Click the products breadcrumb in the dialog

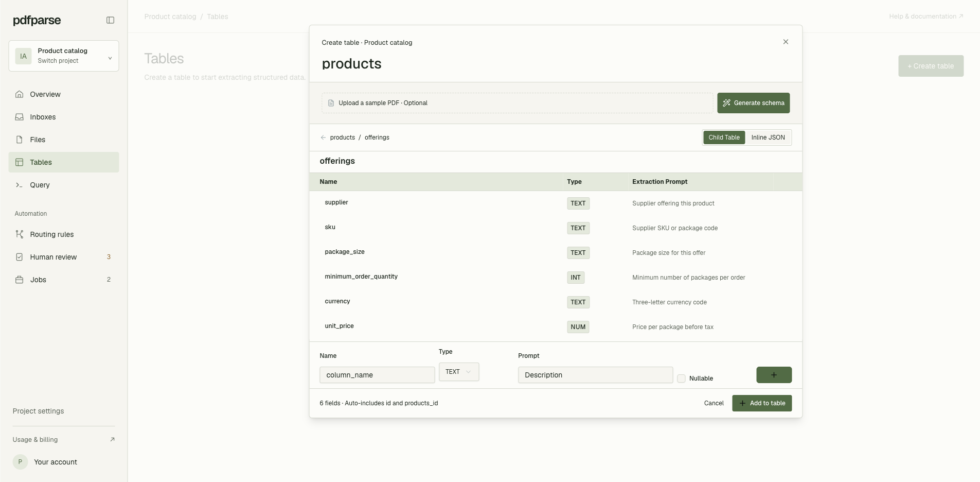click(x=343, y=137)
